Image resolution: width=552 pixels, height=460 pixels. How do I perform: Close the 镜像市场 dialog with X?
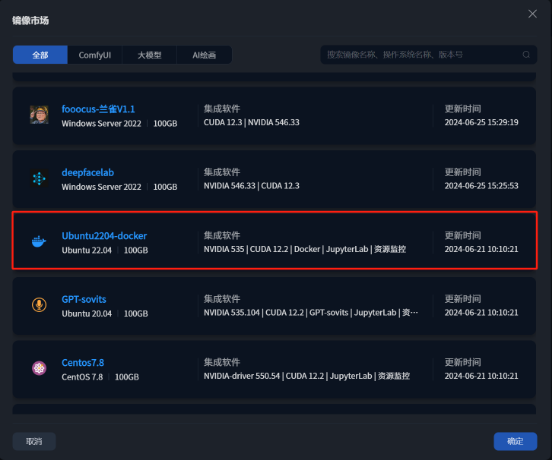click(x=532, y=14)
